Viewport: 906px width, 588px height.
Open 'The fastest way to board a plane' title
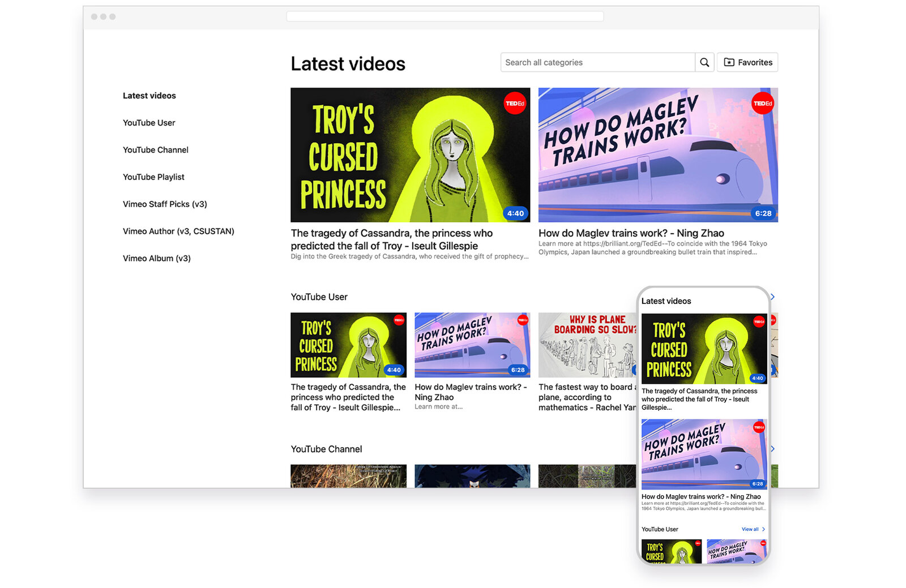point(587,397)
